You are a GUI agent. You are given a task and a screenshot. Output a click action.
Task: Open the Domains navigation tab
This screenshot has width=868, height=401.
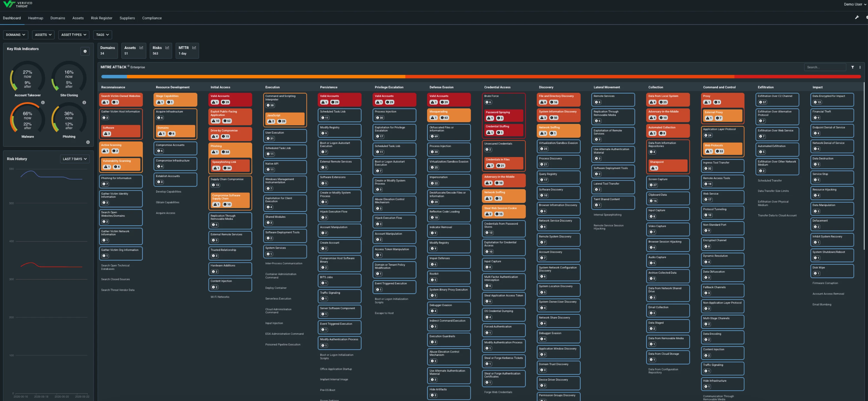(58, 18)
